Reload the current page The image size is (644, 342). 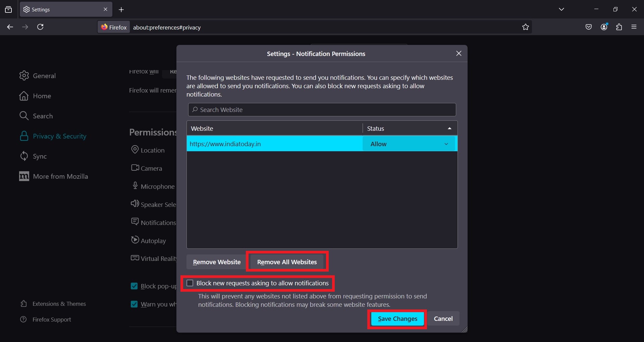pos(40,27)
